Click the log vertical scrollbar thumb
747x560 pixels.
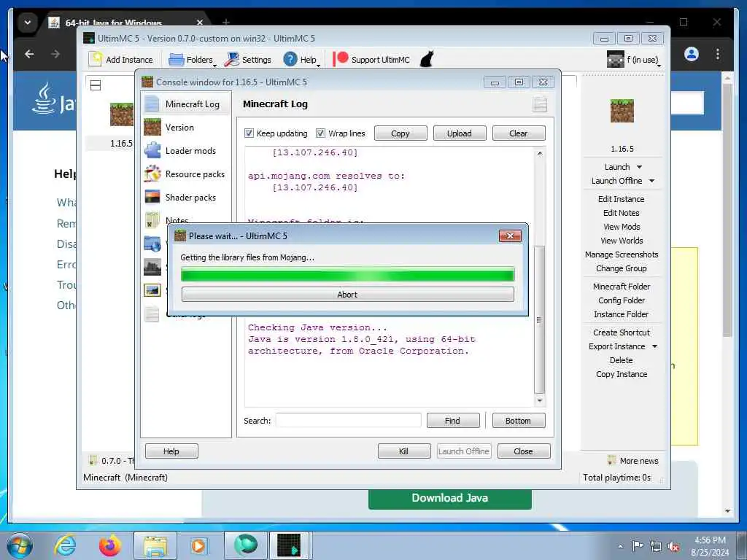[539, 319]
